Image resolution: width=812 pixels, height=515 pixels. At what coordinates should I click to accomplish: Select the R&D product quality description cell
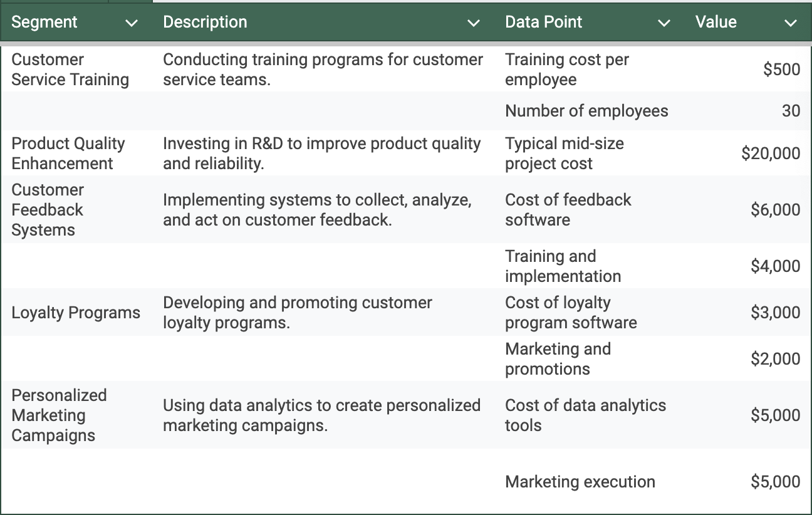click(321, 153)
